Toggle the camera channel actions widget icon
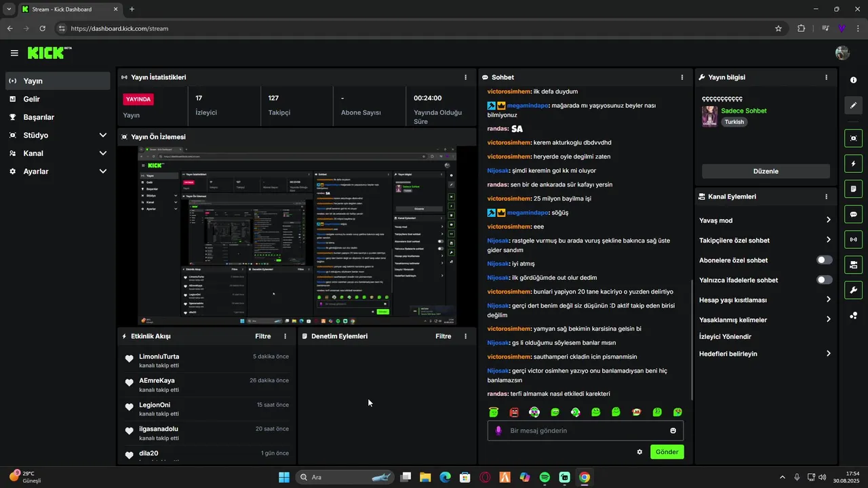868x488 pixels. pyautogui.click(x=853, y=264)
